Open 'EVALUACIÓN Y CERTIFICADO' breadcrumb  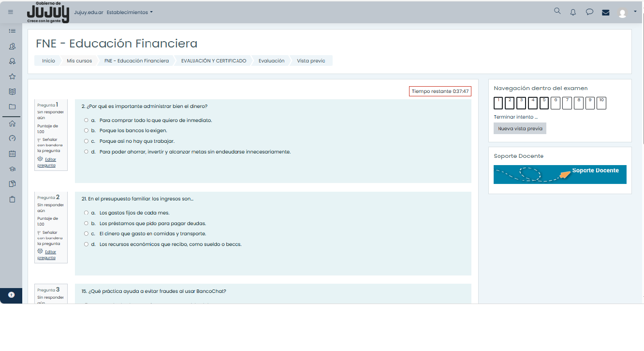pos(213,61)
